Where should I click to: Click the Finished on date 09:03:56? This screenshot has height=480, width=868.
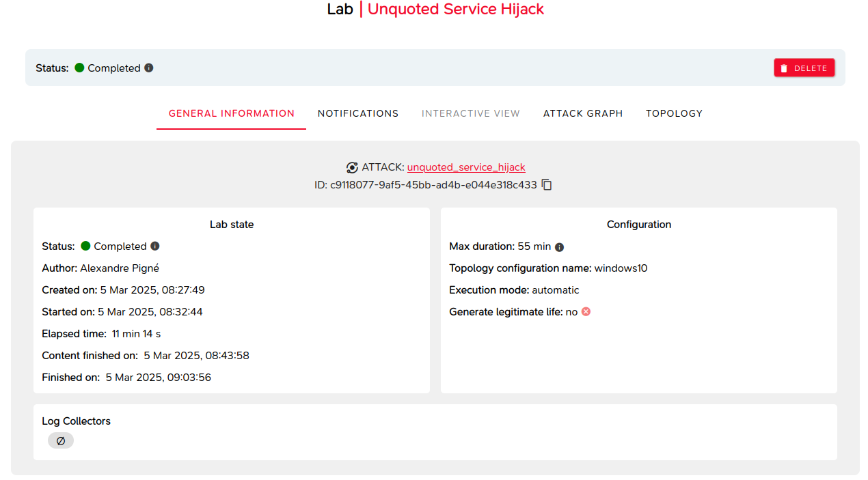[x=159, y=378]
